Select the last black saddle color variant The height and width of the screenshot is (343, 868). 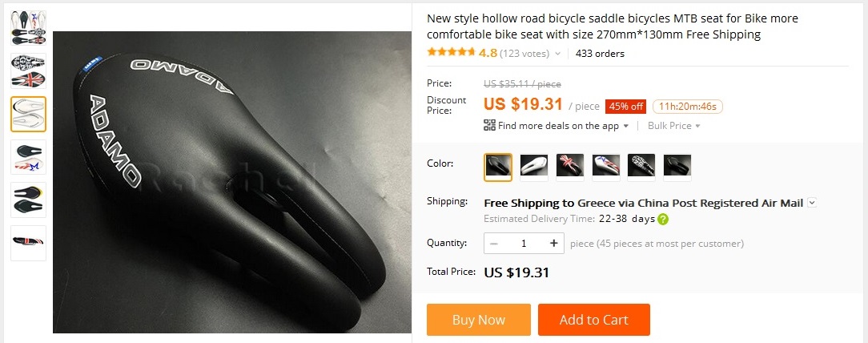click(x=677, y=167)
